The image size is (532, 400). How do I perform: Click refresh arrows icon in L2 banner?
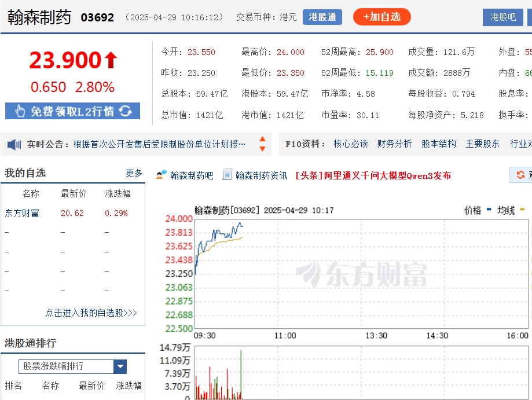tap(125, 111)
